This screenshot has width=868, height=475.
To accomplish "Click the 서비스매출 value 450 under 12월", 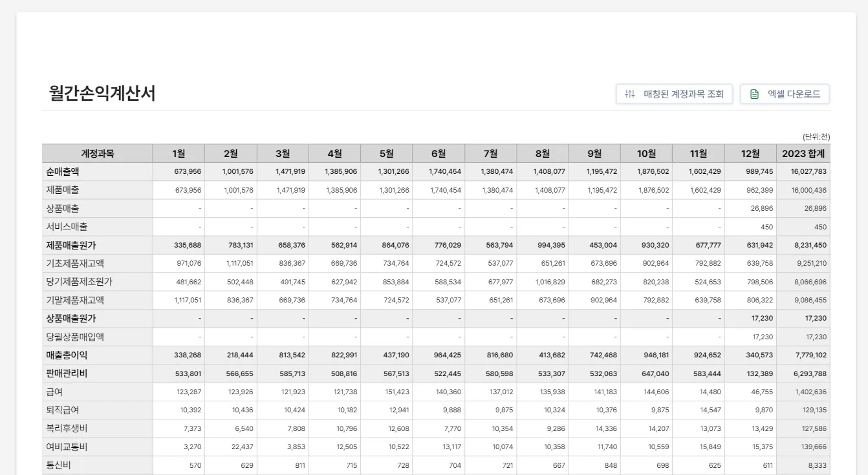I will pyautogui.click(x=766, y=227).
